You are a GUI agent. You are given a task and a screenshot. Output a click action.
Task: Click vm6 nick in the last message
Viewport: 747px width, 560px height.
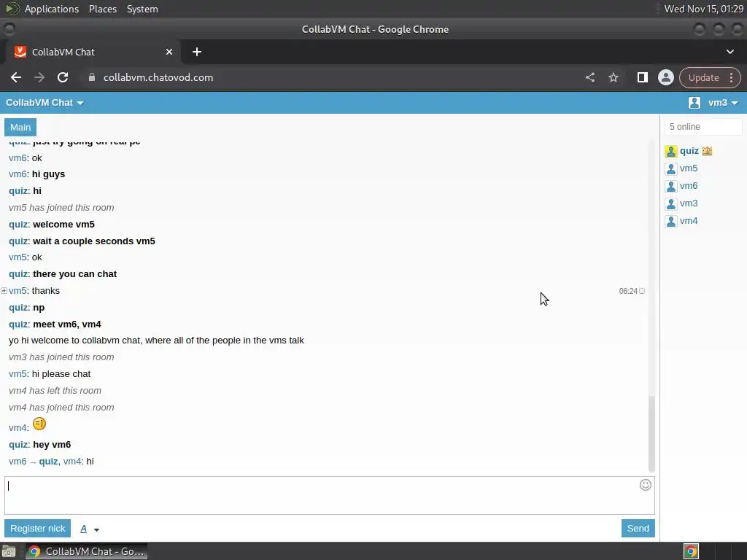point(18,462)
